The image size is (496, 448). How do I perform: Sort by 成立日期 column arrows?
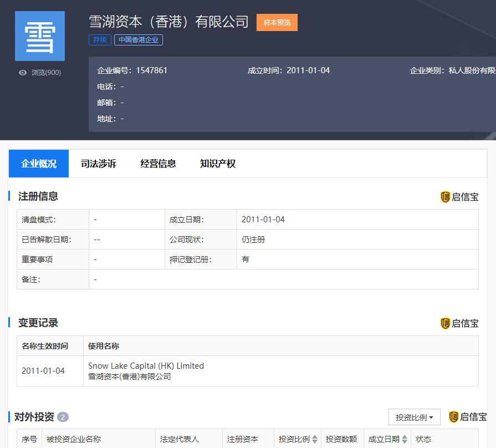click(x=405, y=439)
